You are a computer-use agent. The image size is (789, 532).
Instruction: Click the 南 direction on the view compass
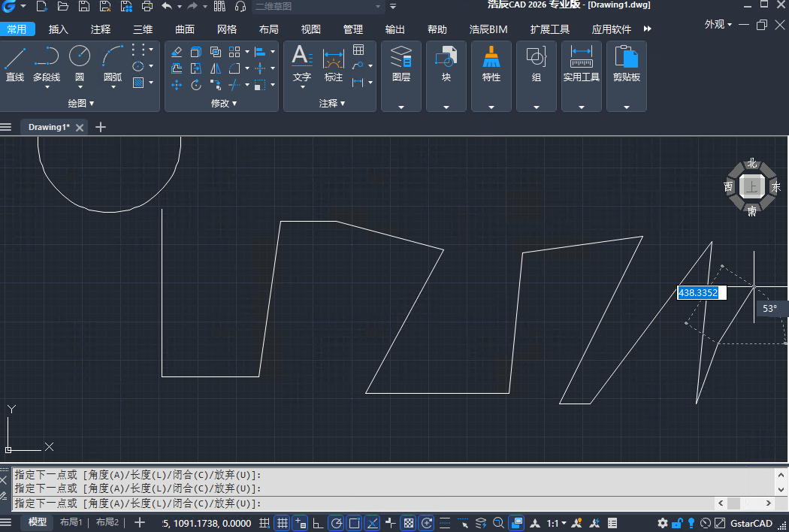(752, 212)
